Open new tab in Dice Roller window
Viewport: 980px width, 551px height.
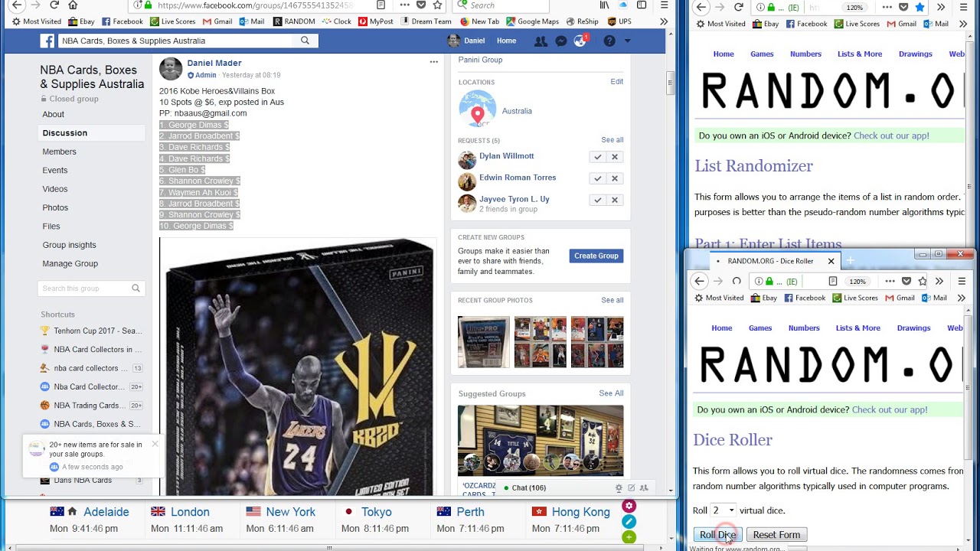click(850, 261)
